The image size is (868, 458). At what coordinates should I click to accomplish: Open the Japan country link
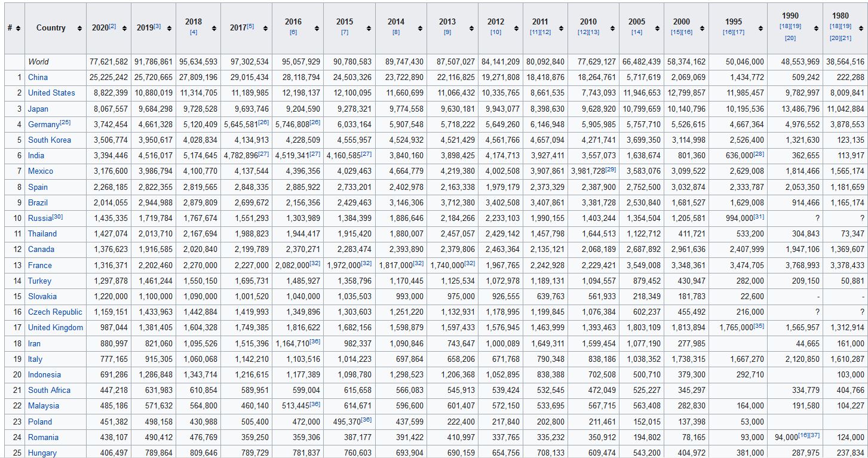(x=38, y=109)
